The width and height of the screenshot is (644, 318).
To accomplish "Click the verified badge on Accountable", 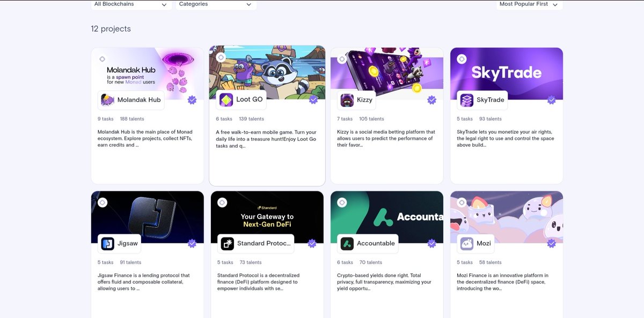I will (x=431, y=243).
